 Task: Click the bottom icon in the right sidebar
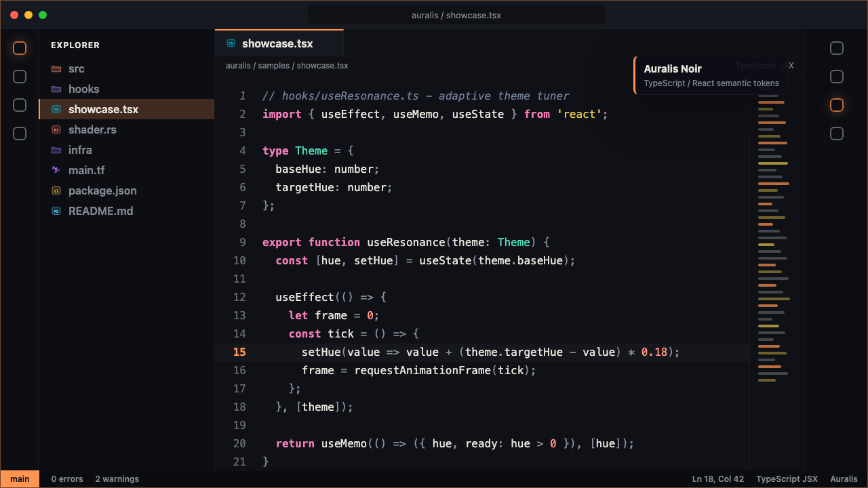tap(837, 134)
